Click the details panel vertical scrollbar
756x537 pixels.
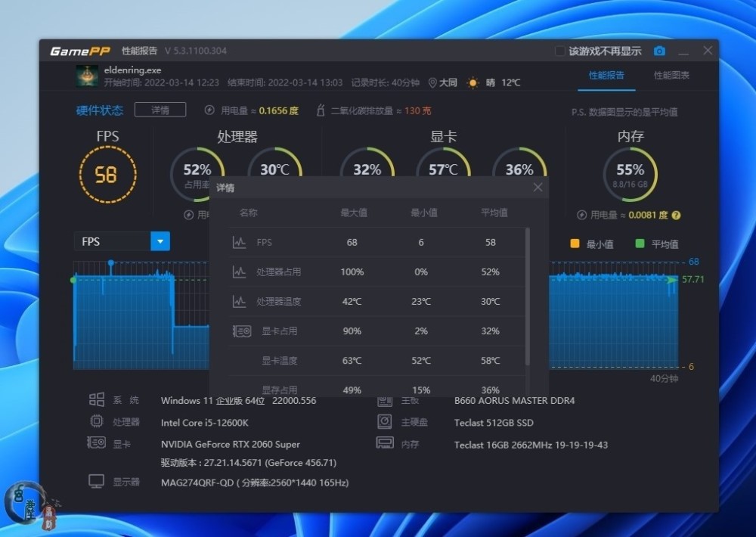(x=528, y=296)
